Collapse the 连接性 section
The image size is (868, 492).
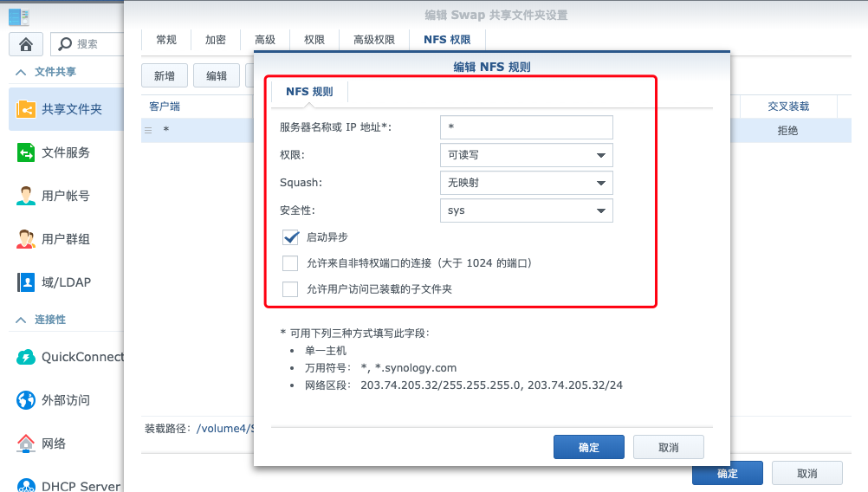[21, 320]
